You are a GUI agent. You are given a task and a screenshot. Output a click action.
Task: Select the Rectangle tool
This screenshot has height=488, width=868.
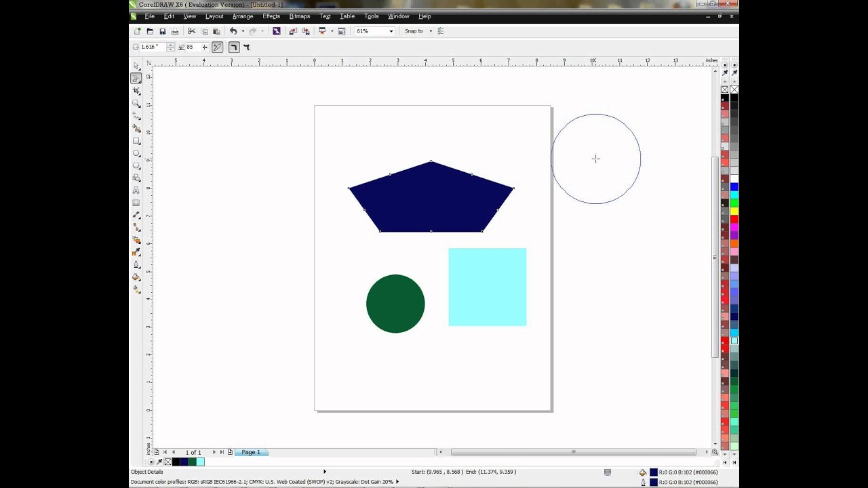click(x=136, y=141)
